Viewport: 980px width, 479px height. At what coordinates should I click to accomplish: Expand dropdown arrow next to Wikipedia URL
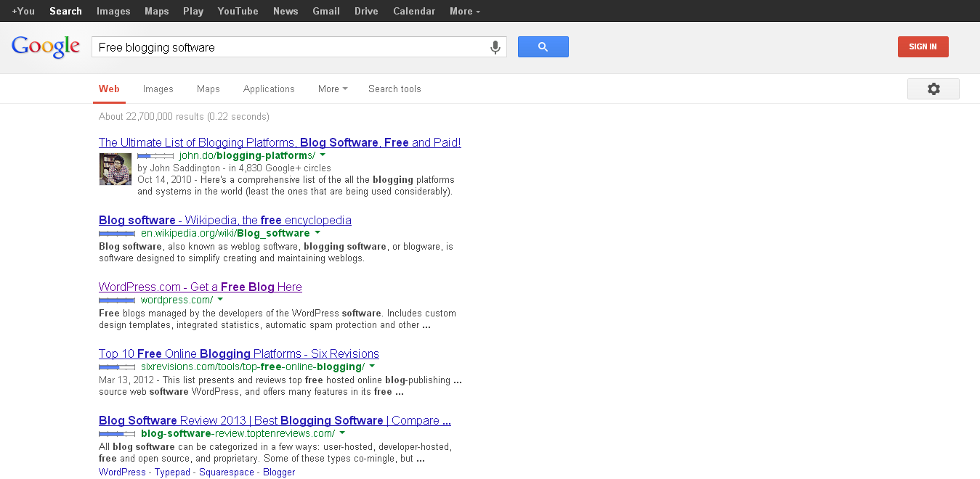tap(317, 233)
